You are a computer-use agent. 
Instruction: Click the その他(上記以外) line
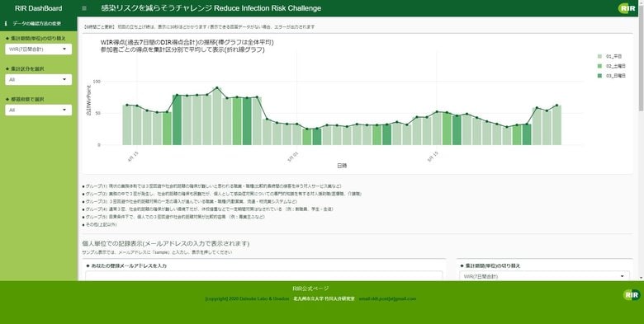pyautogui.click(x=100, y=225)
